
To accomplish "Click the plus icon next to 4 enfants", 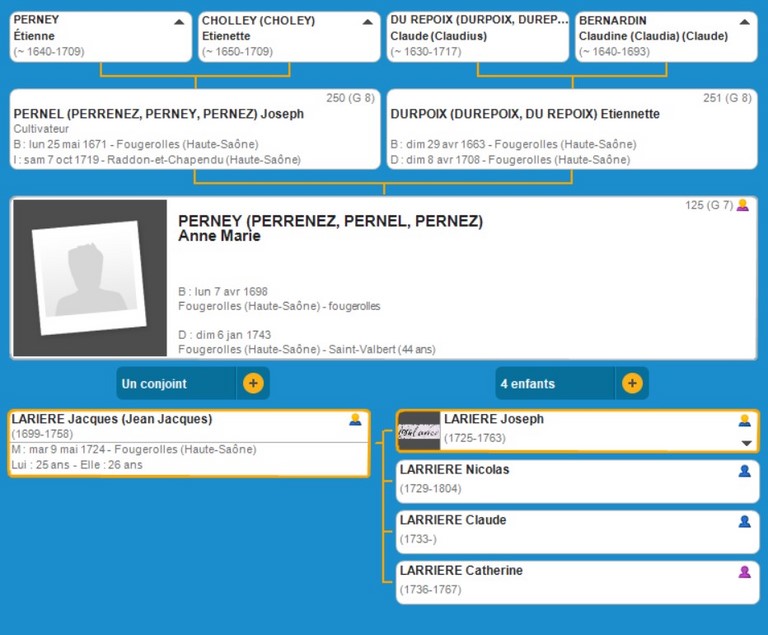I will tap(632, 383).
